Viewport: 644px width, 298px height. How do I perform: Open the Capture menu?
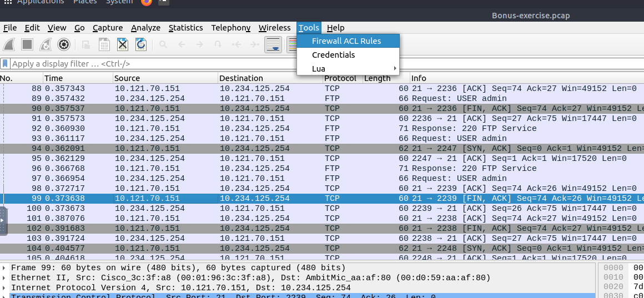click(108, 28)
